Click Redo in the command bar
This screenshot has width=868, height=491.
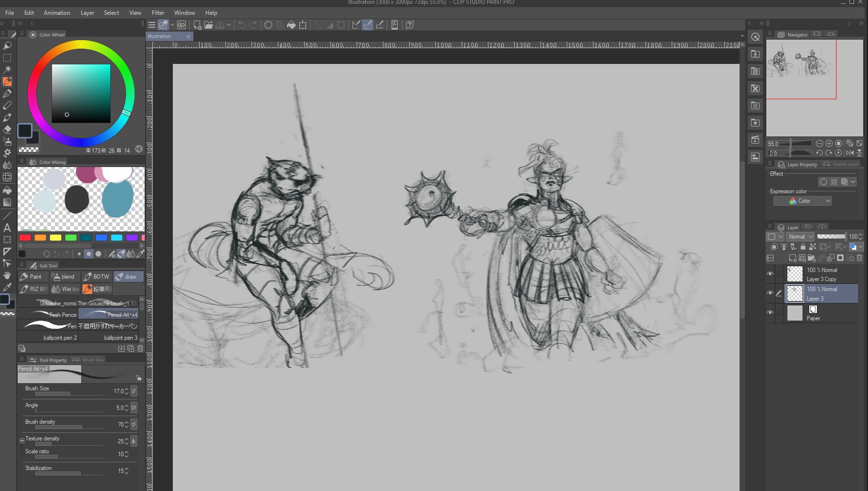pos(254,25)
